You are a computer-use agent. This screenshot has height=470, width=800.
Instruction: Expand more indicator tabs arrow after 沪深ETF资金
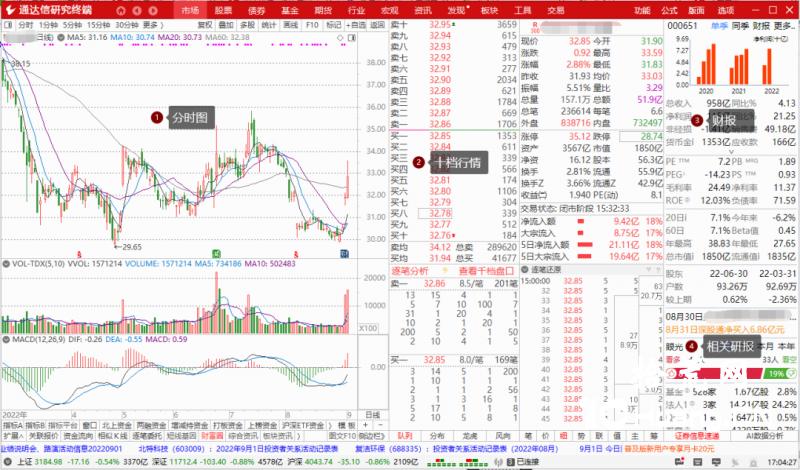[x=331, y=425]
